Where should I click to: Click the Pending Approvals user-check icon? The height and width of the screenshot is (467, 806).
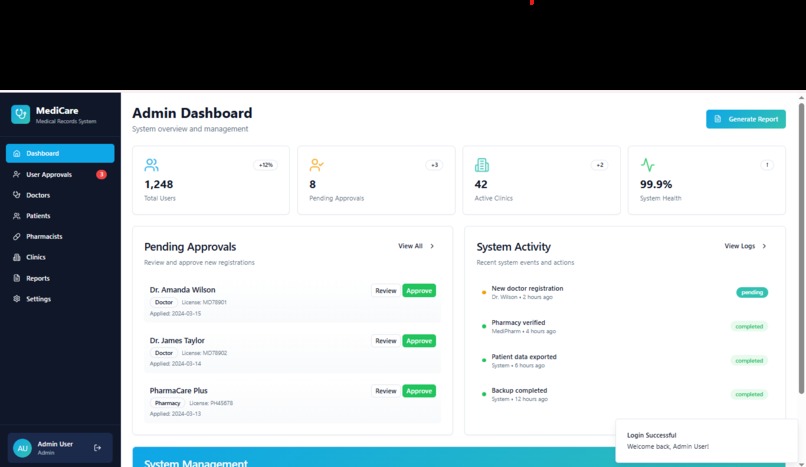(317, 165)
